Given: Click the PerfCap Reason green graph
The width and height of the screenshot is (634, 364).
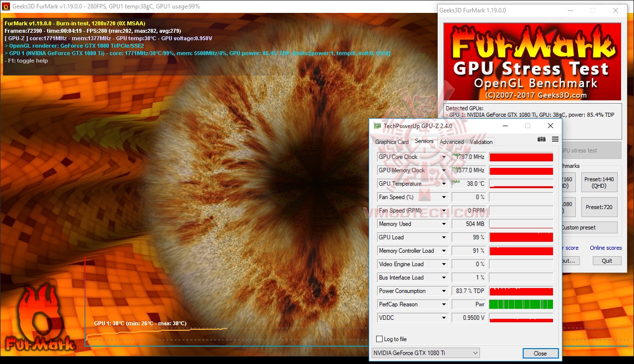Looking at the screenshot, I should click(521, 304).
